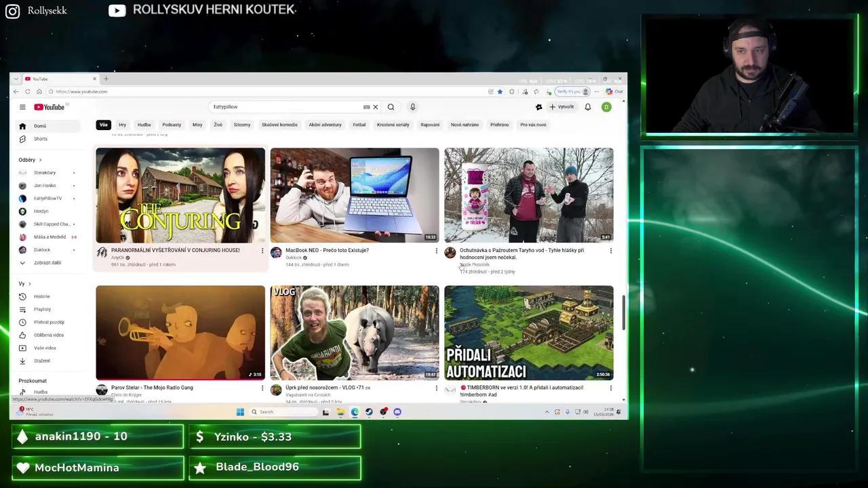This screenshot has width=868, height=488.
Task: Open the Duklock channel avatar under MacBook video
Action: pos(276,253)
